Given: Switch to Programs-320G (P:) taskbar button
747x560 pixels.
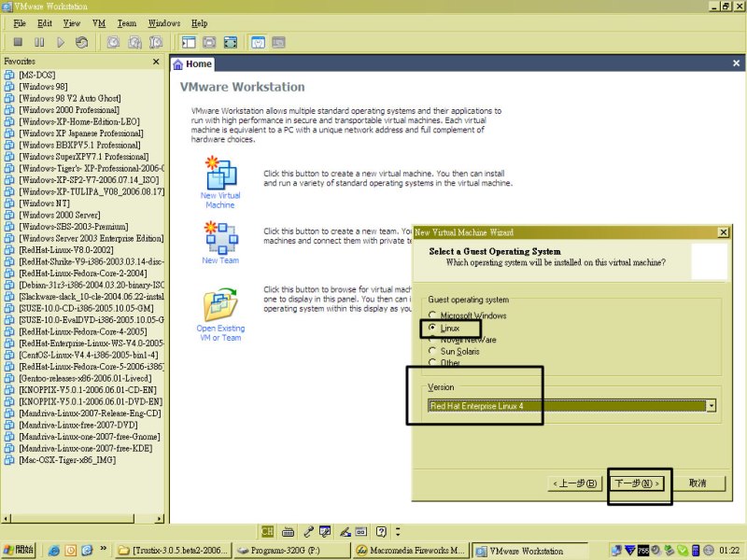Looking at the screenshot, I should tap(292, 550).
